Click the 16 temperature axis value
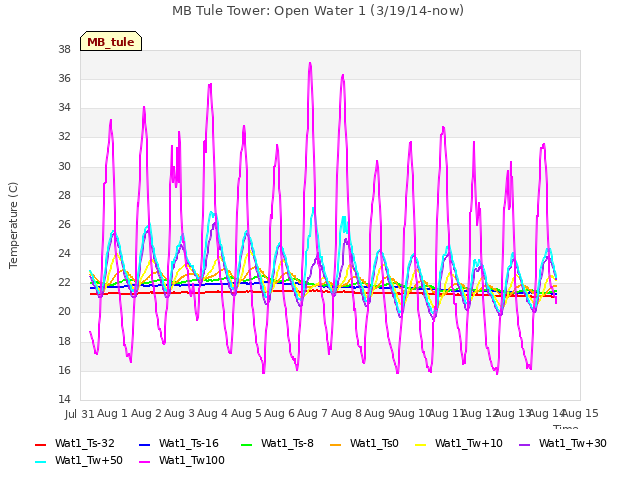Viewport: 640px width, 480px height. click(x=64, y=371)
